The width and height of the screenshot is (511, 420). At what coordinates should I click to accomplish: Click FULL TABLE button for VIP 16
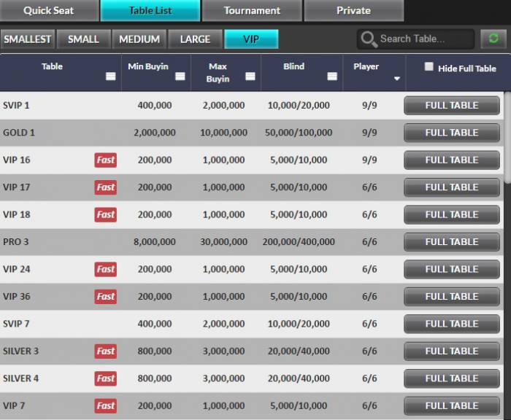pyautogui.click(x=452, y=160)
